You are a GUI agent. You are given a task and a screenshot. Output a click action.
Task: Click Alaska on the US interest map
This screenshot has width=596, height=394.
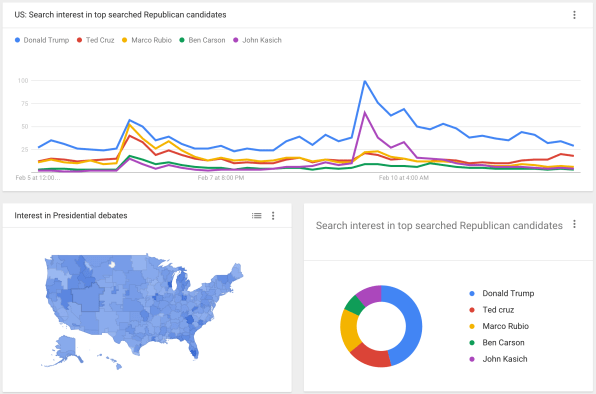[65, 350]
